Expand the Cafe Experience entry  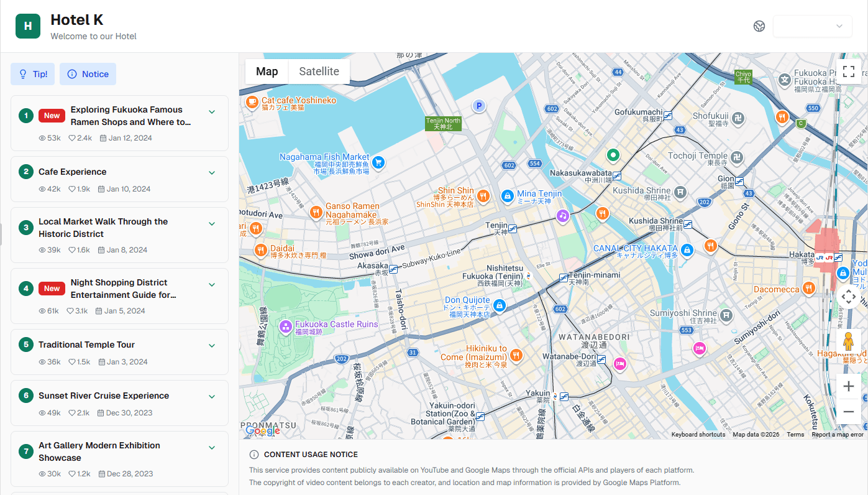(212, 172)
